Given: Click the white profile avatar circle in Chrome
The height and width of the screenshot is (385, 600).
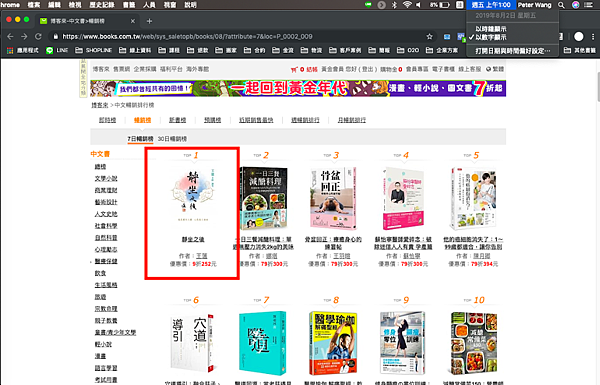Looking at the screenshot, I should click(x=579, y=36).
